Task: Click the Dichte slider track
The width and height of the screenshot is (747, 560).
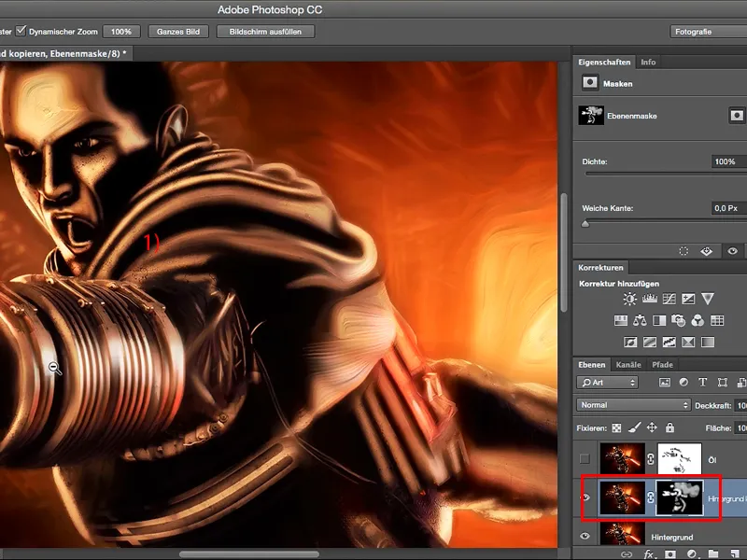Action: 666,175
